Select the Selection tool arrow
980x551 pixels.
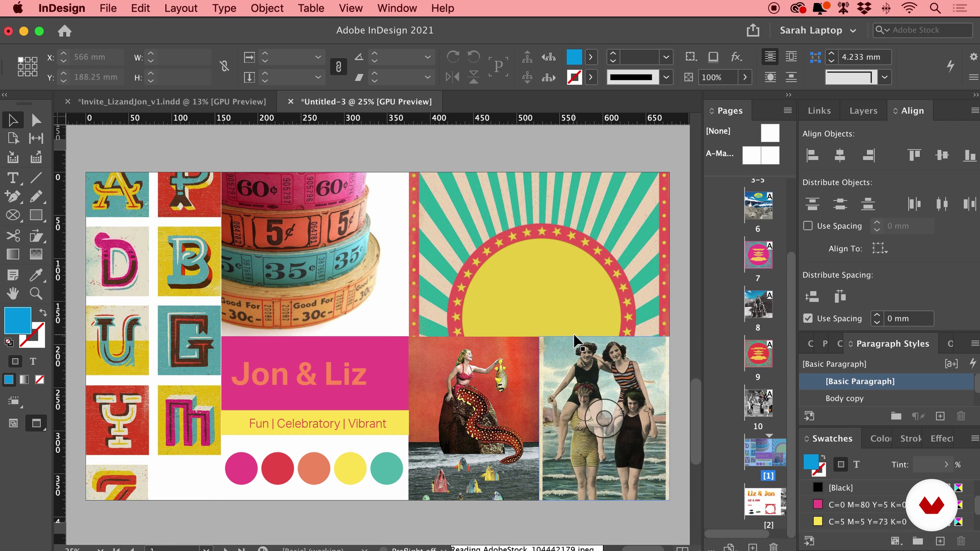13,120
